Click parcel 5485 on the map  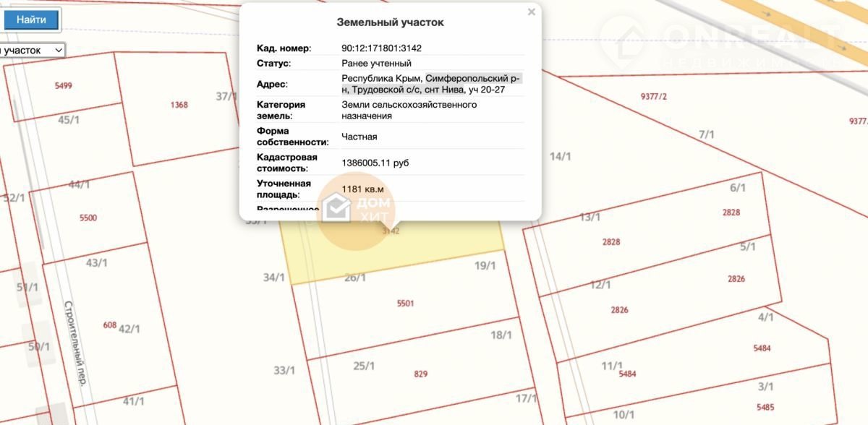pos(765,406)
